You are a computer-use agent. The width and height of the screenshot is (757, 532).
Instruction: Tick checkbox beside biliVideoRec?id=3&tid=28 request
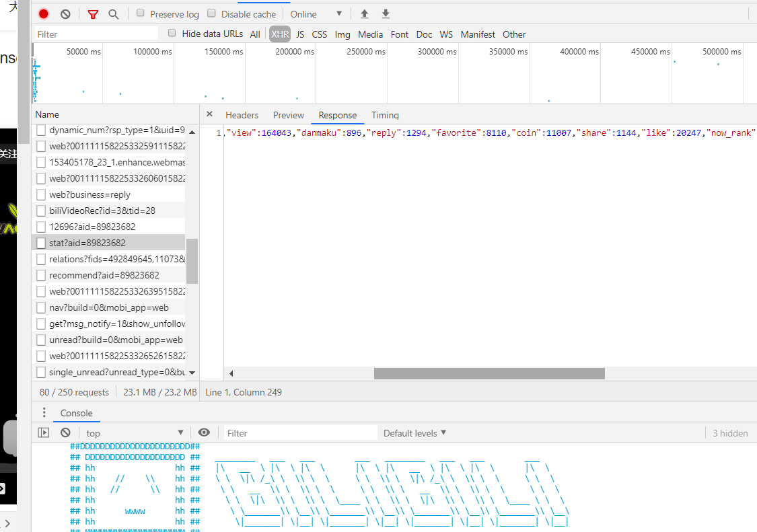[x=41, y=211]
